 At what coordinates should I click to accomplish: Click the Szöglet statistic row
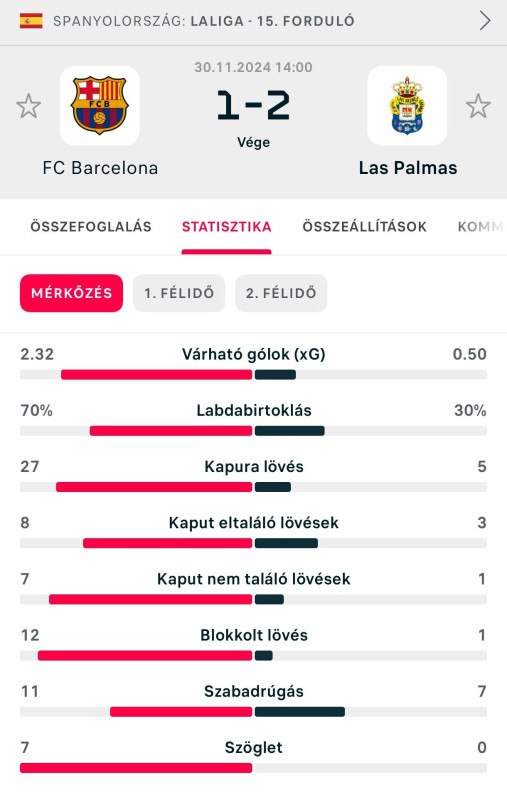(254, 757)
